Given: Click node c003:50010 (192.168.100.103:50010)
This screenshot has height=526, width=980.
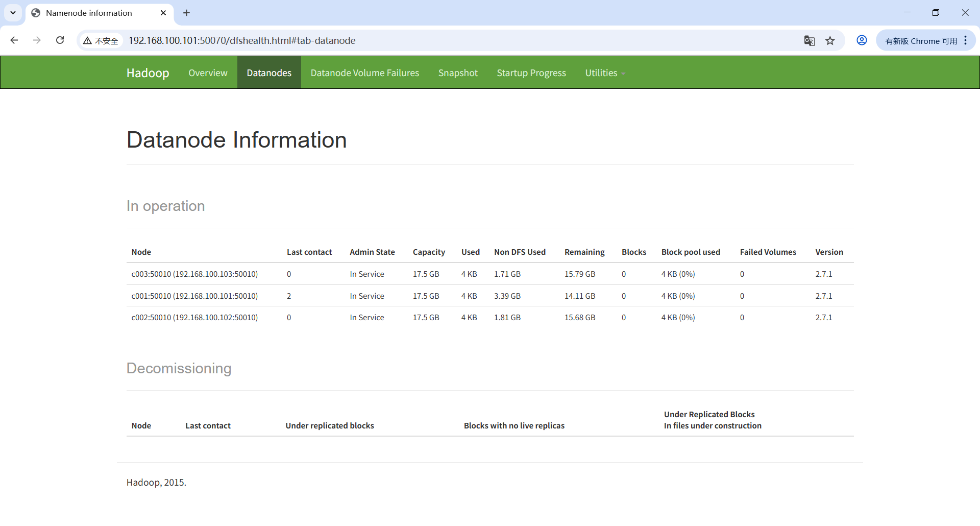Looking at the screenshot, I should (194, 274).
